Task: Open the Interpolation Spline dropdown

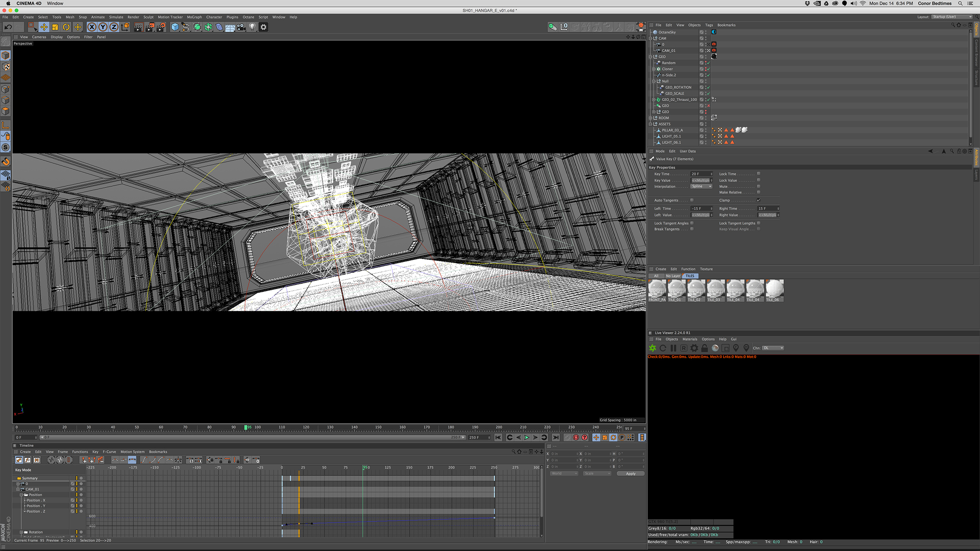Action: (x=701, y=187)
